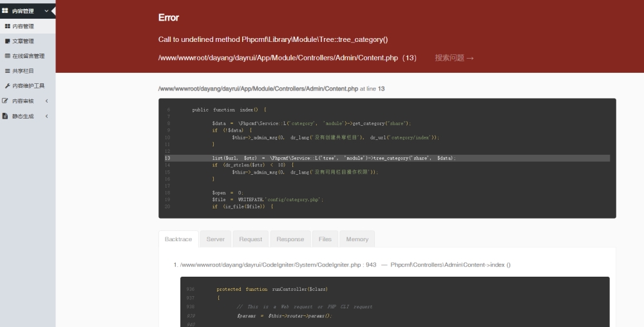Click the 内容审核 edit pencil icon
Viewport: 644px width, 327px height.
coord(6,101)
